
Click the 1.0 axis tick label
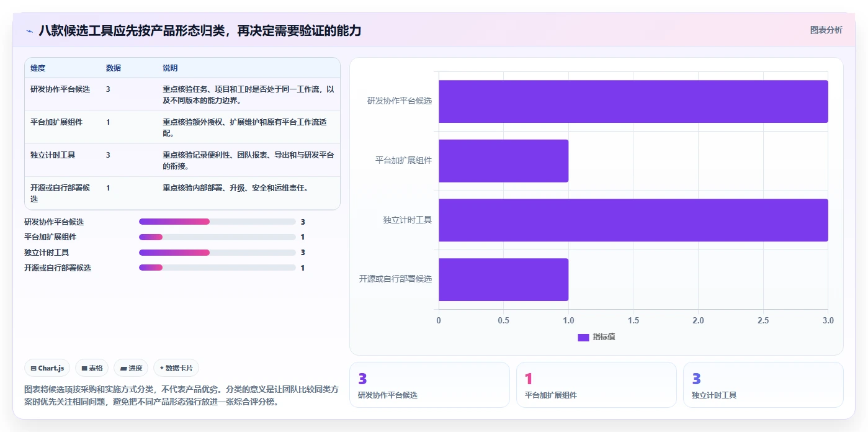click(x=568, y=320)
